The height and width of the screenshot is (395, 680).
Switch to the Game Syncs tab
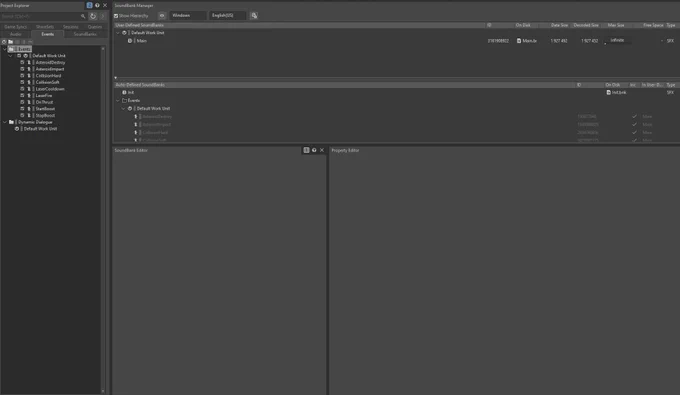(x=16, y=27)
